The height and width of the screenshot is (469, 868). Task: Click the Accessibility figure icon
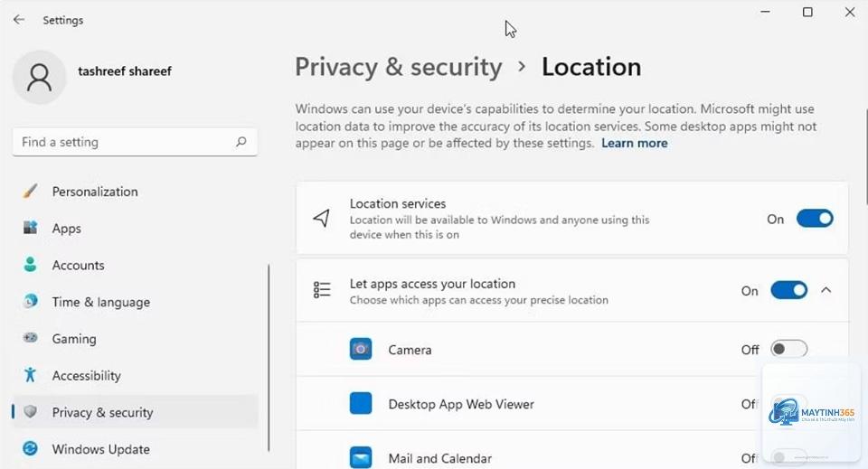31,375
